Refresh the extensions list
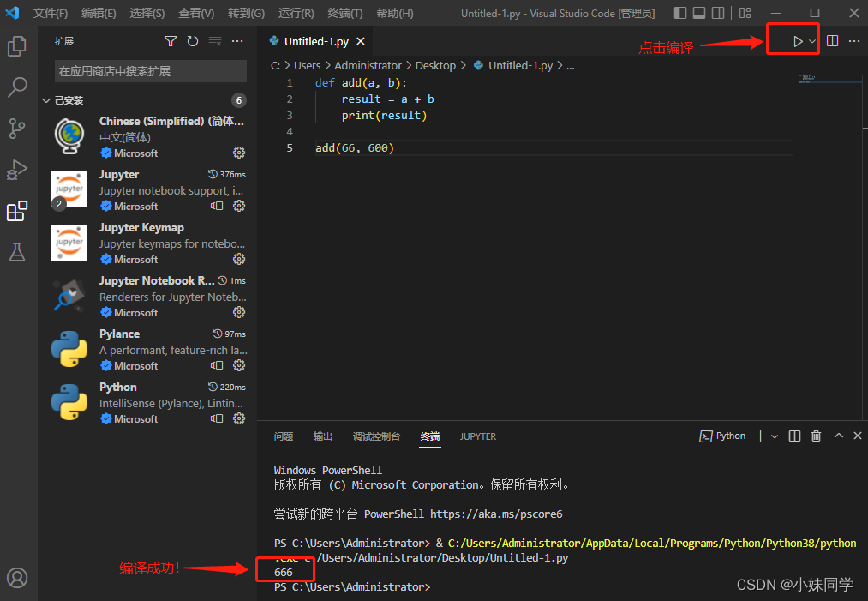This screenshot has width=868, height=601. 193,41
